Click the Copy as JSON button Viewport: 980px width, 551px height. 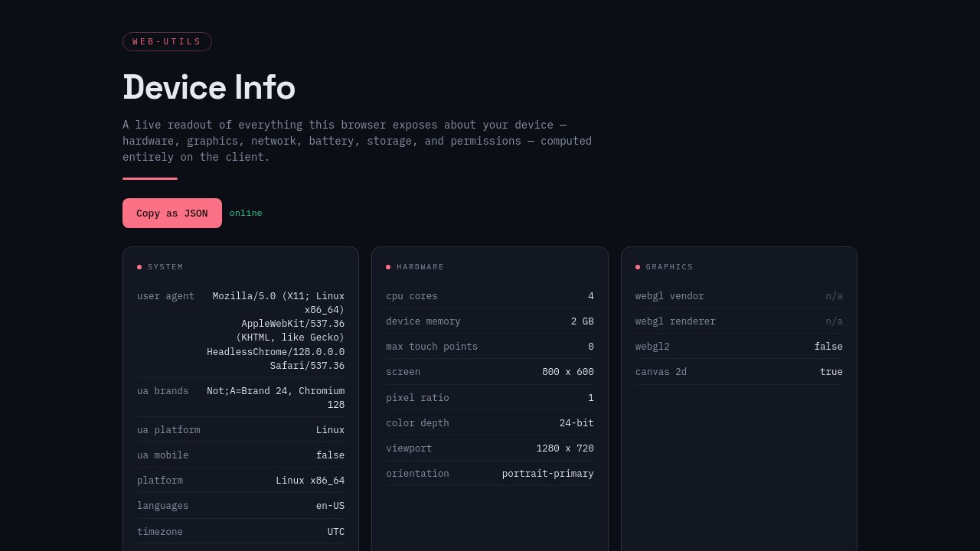(172, 214)
